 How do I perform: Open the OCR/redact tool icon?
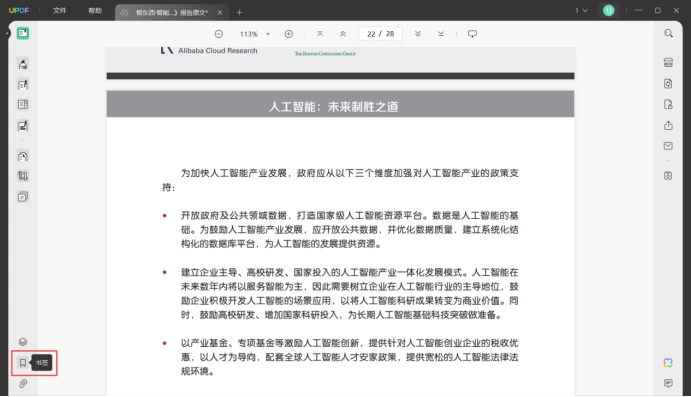pos(23,156)
